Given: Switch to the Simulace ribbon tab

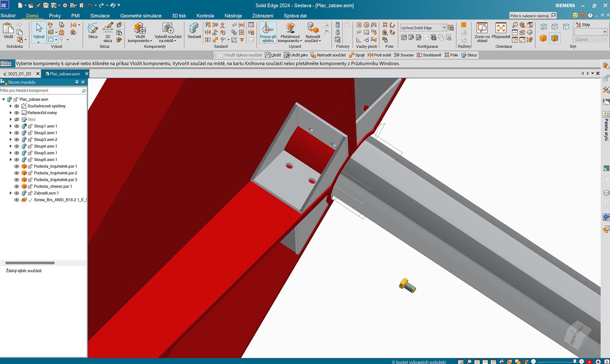Looking at the screenshot, I should (x=100, y=16).
